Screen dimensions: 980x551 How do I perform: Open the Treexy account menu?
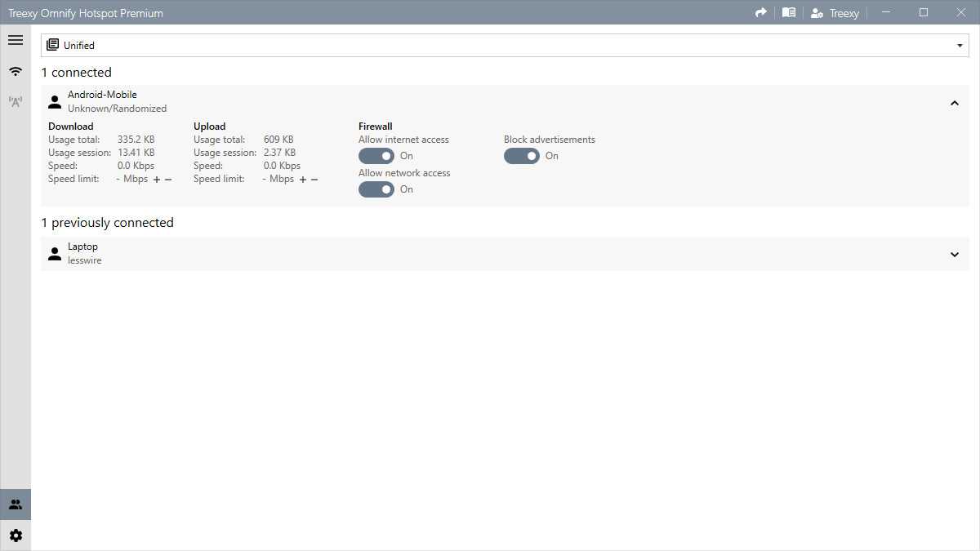835,12
